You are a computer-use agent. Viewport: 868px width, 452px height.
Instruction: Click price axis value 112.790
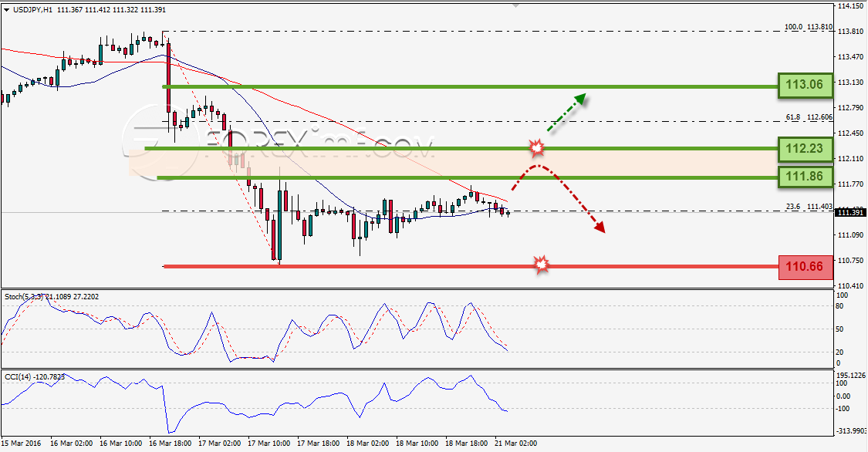851,108
